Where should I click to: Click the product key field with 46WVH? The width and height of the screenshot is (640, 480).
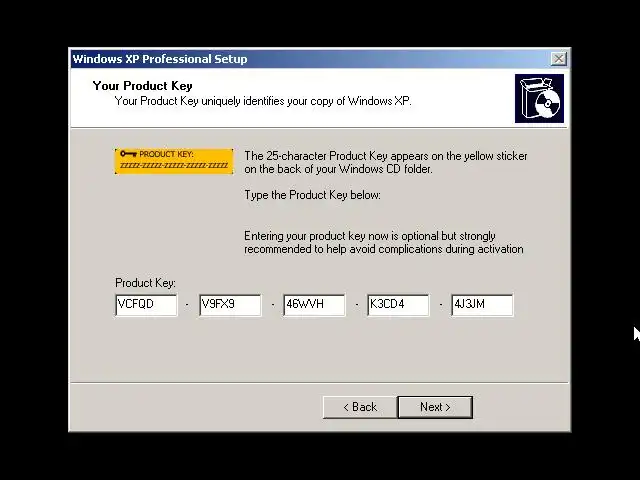point(314,305)
